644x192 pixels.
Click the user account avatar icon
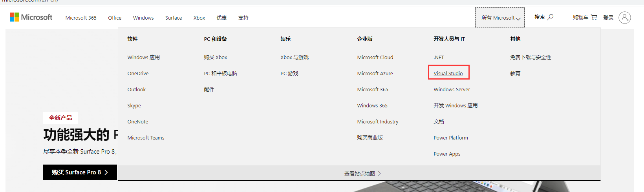(x=625, y=18)
